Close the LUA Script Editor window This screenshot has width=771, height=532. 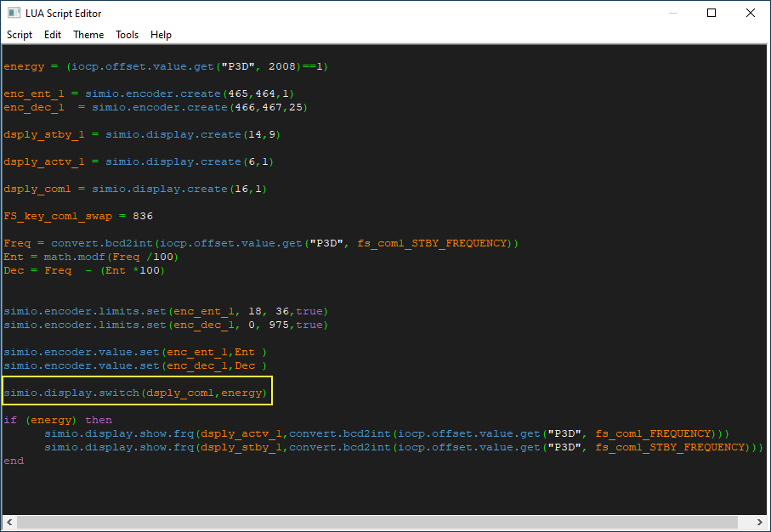(751, 14)
